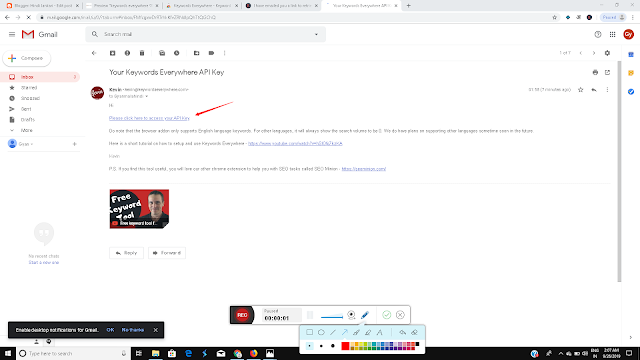The width and height of the screenshot is (640, 360).
Task: Click the Forward button below email
Action: 167,253
